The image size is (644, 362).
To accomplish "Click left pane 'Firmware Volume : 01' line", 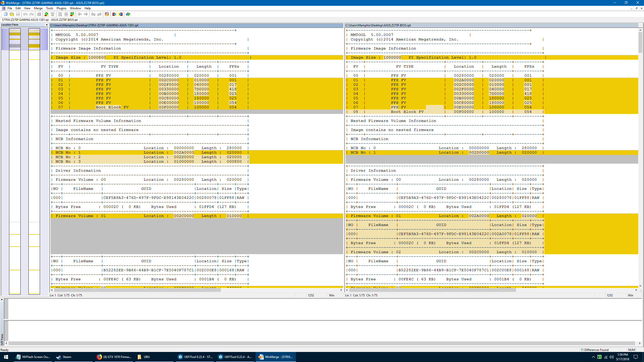I will coord(196,216).
